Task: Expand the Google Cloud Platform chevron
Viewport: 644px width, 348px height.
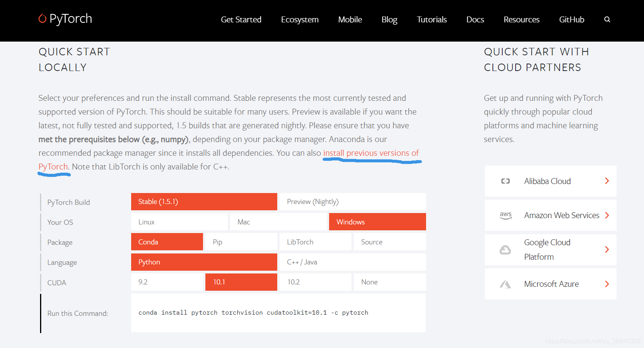Action: click(607, 250)
